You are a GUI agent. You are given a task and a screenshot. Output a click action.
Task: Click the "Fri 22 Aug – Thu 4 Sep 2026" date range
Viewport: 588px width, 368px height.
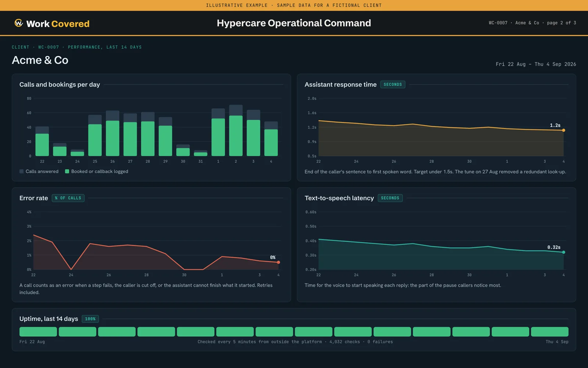[x=536, y=64]
